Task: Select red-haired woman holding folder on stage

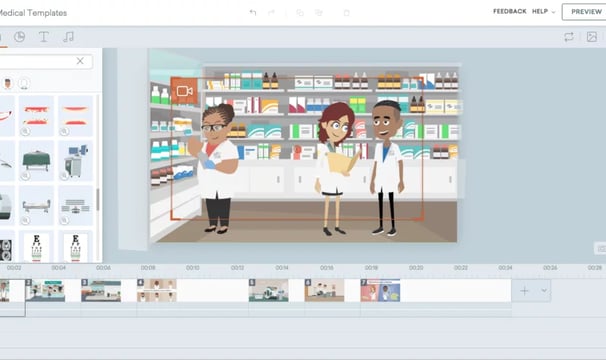Action: point(335,169)
